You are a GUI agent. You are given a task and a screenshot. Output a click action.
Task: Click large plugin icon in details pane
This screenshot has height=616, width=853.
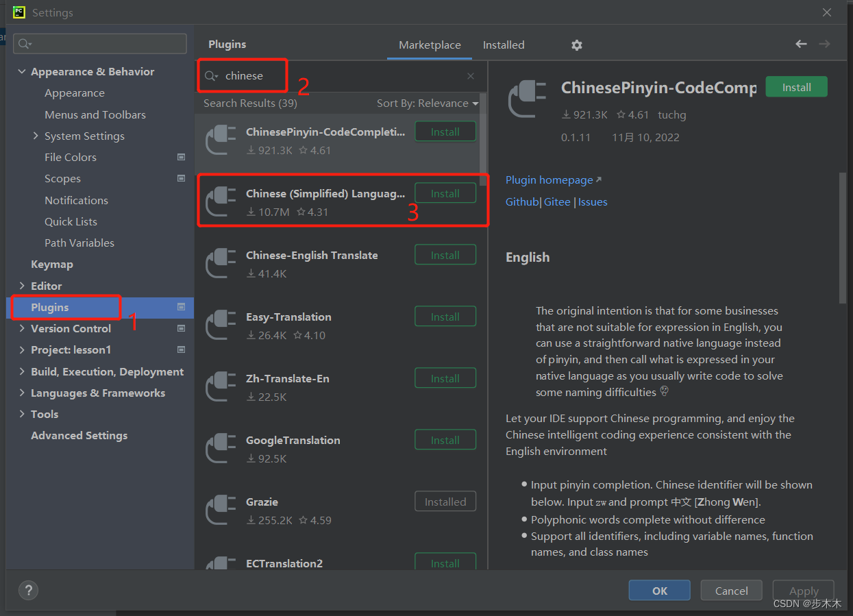tap(528, 99)
